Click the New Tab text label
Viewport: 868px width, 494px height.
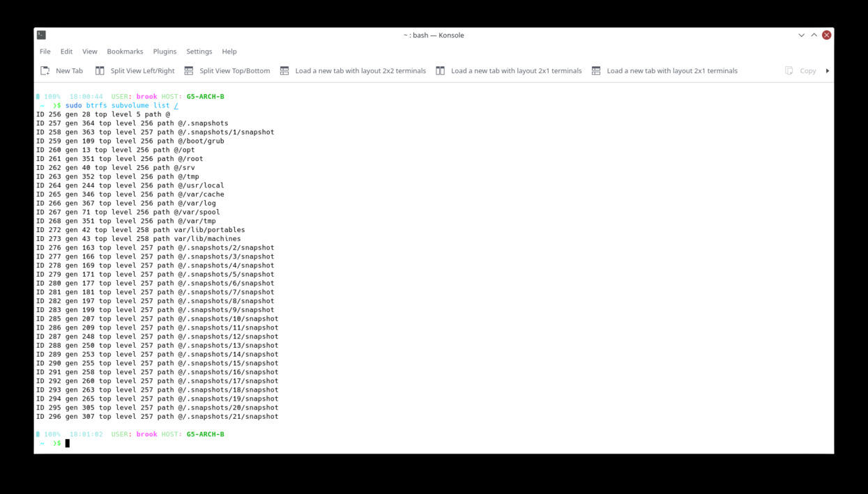pos(70,70)
